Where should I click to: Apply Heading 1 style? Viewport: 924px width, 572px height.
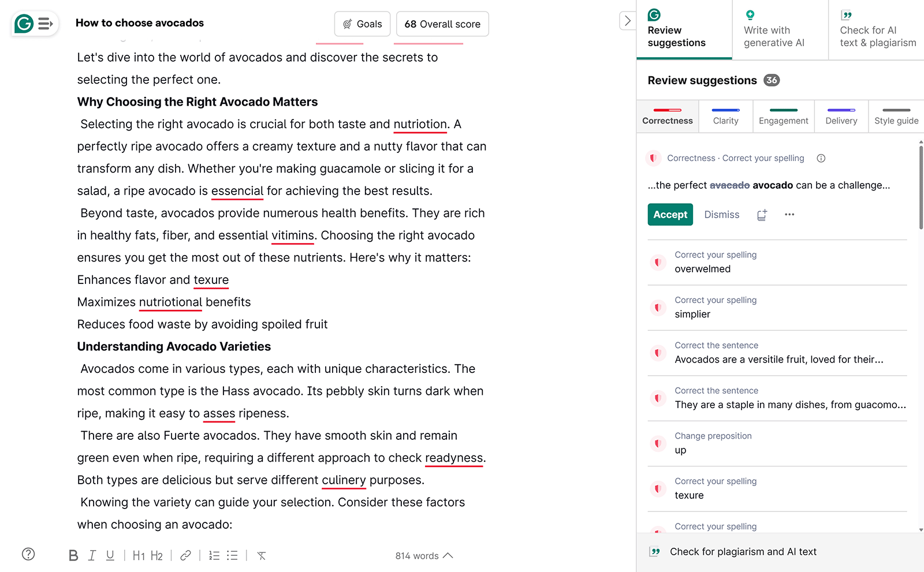coord(139,555)
